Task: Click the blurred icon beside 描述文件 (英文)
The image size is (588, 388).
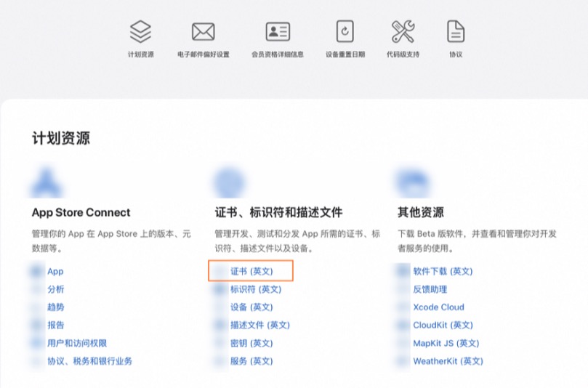Action: (220, 325)
